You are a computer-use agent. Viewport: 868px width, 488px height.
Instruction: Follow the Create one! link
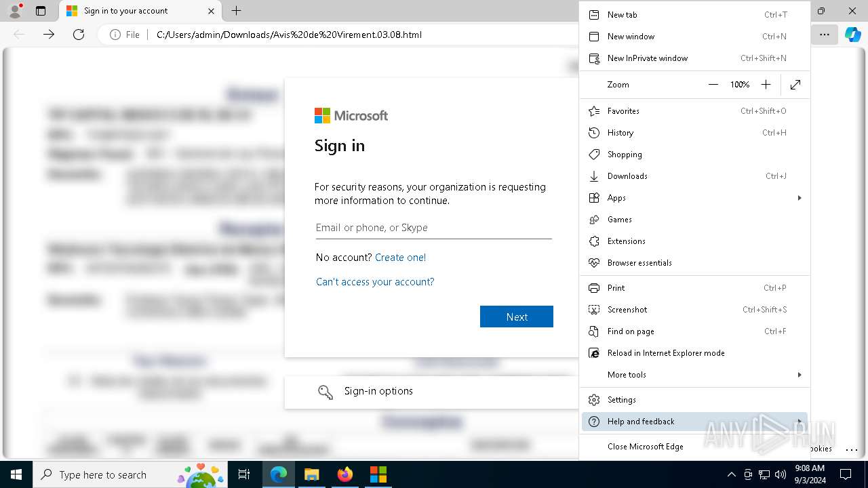point(400,258)
